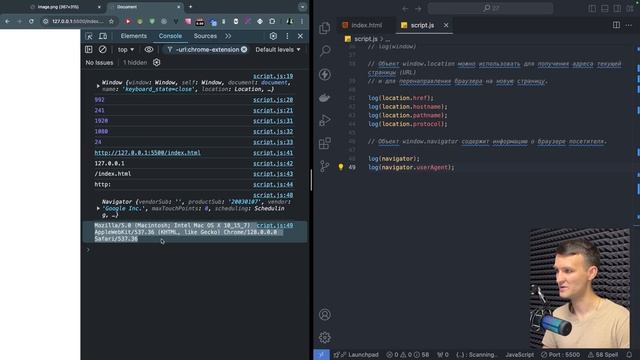Open the script.js:44 source link
640x360 pixels.
tap(273, 184)
